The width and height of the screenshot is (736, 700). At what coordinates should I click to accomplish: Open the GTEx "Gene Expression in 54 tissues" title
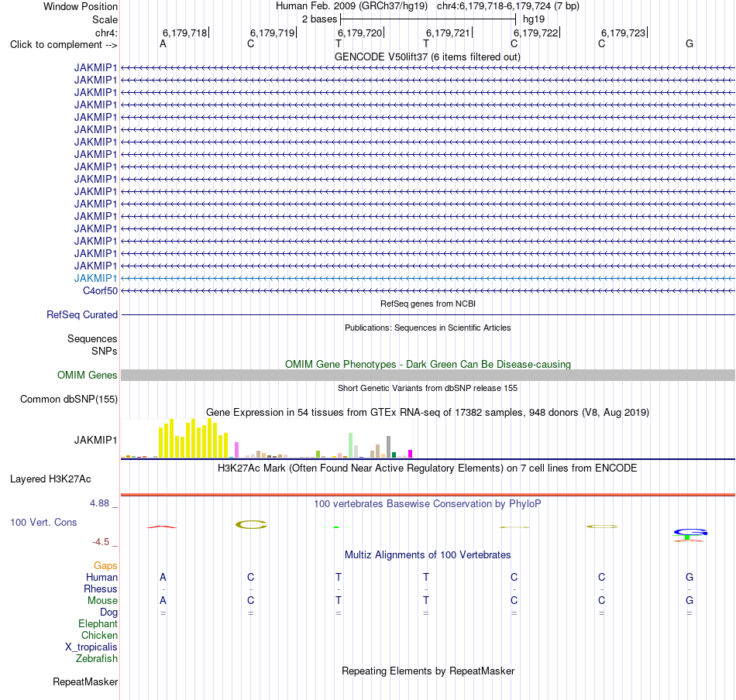428,413
